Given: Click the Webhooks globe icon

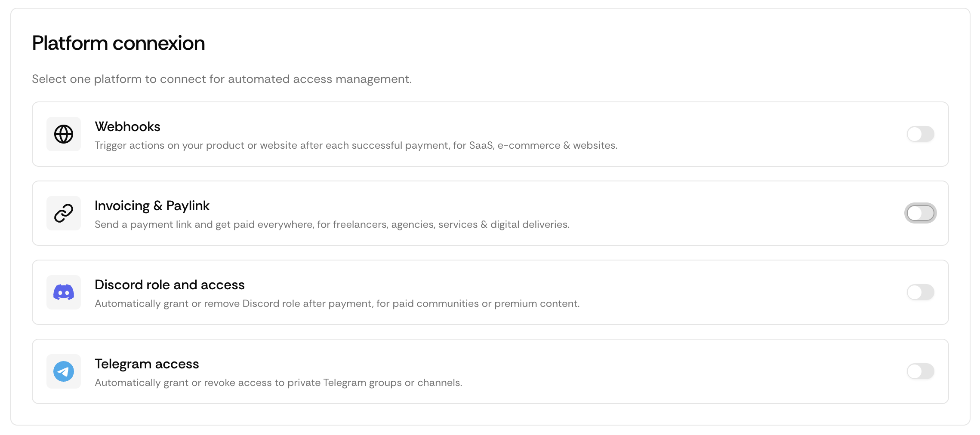Looking at the screenshot, I should coord(64,134).
